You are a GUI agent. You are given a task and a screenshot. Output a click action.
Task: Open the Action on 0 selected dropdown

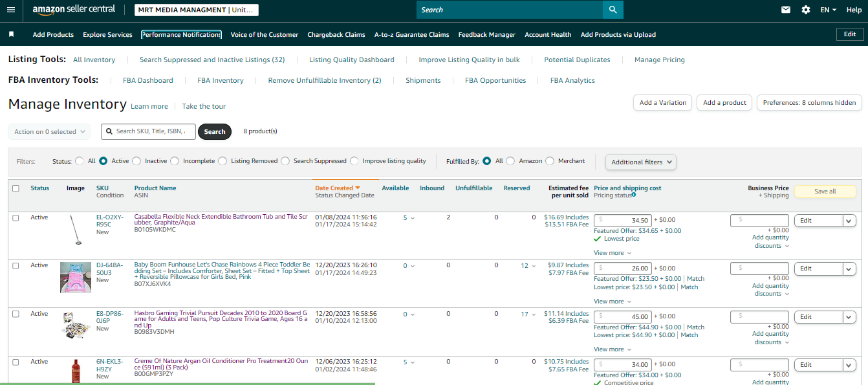click(x=50, y=131)
